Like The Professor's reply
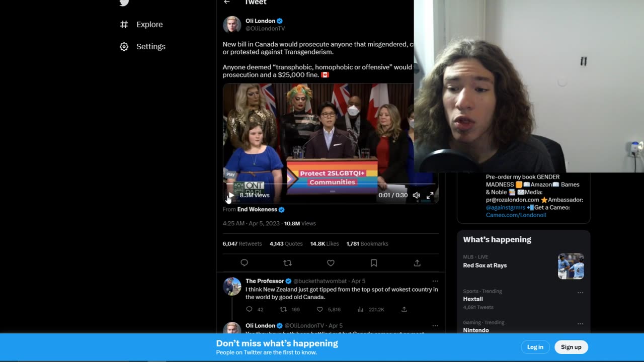 319,310
